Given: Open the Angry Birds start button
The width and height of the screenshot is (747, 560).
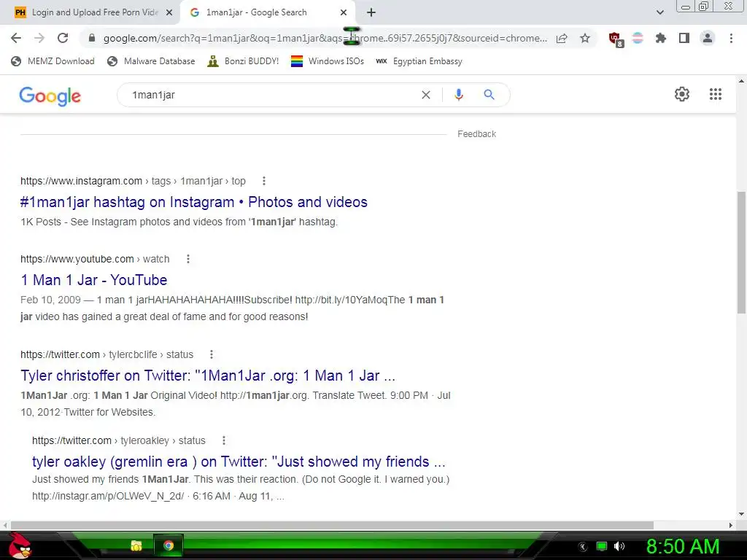Looking at the screenshot, I should pos(20,545).
